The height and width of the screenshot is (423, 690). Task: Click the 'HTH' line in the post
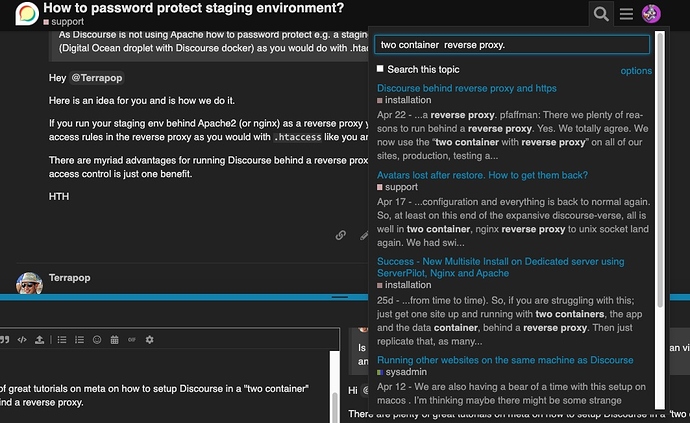coord(59,197)
